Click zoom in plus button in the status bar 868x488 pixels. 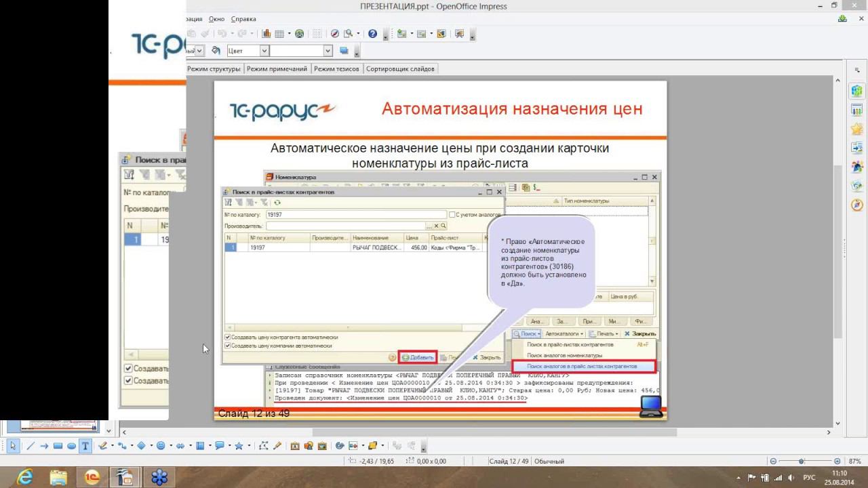pyautogui.click(x=837, y=461)
